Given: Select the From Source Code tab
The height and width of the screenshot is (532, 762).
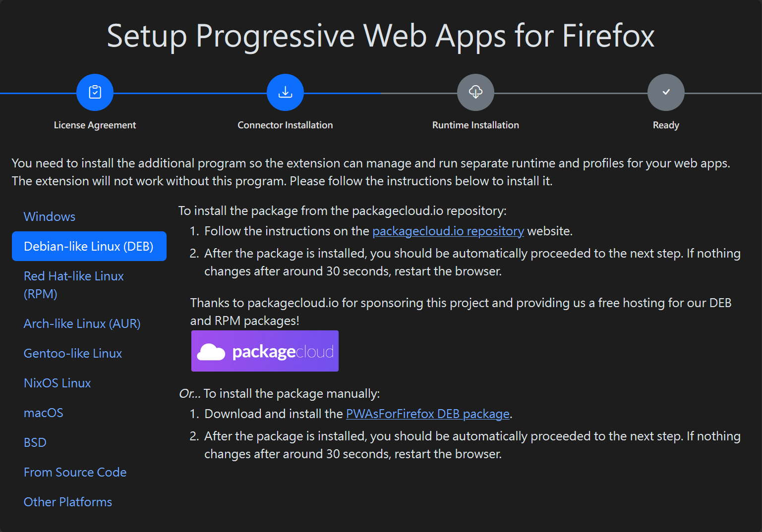Looking at the screenshot, I should point(75,472).
